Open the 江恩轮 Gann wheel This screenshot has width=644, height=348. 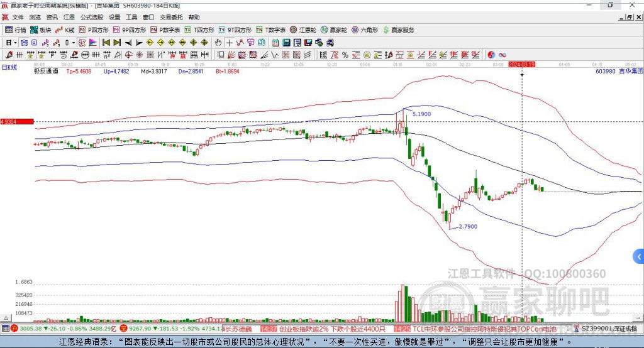point(303,30)
